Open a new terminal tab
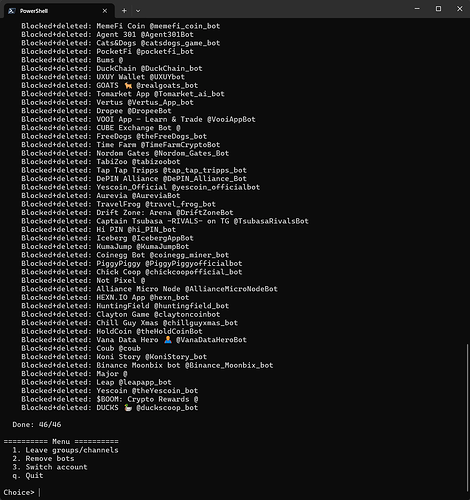Viewport: 470px width, 500px height. click(x=124, y=11)
